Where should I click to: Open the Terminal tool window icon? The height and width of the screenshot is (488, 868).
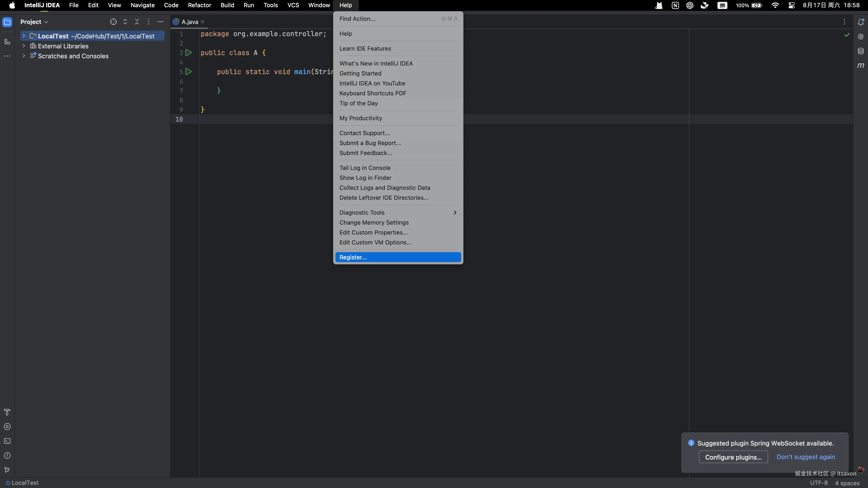7,441
